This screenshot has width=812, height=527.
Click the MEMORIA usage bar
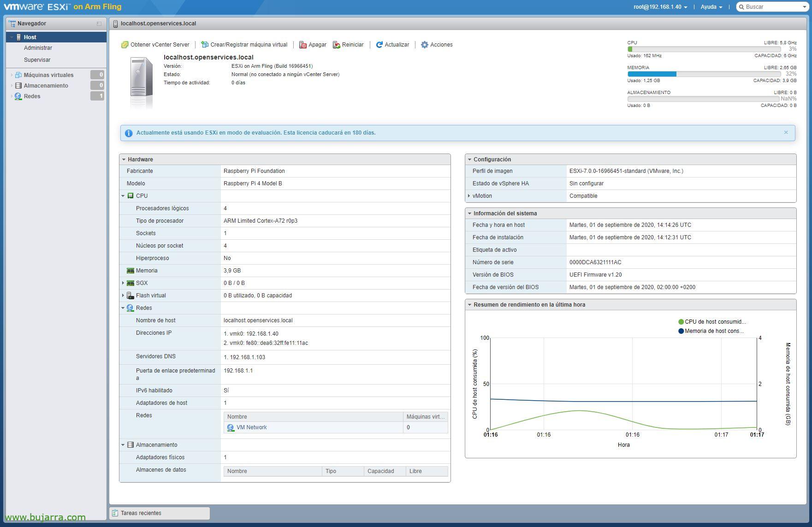point(704,74)
